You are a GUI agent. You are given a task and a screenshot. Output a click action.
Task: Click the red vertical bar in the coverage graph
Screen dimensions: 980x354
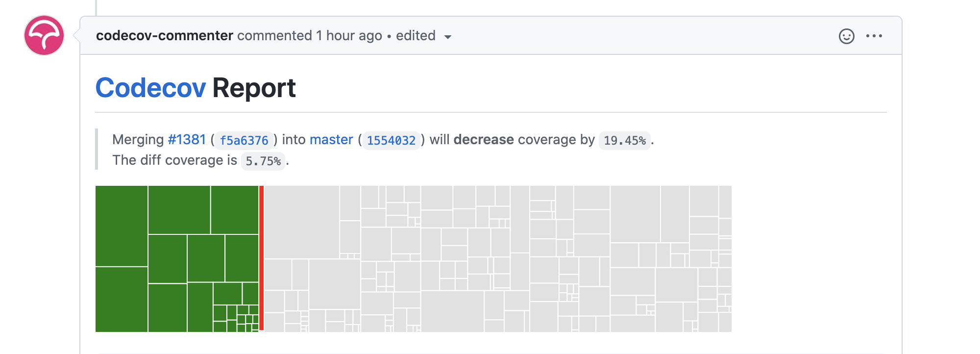tap(262, 258)
